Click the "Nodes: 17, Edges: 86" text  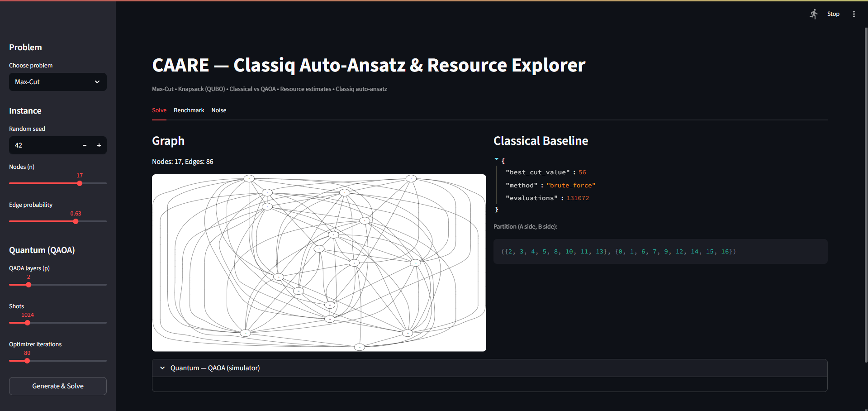point(183,162)
